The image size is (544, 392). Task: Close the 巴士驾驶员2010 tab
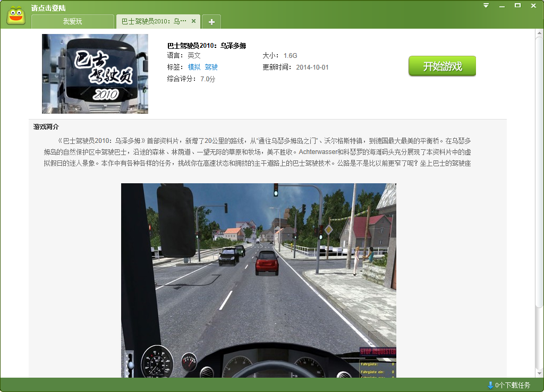[x=193, y=21]
